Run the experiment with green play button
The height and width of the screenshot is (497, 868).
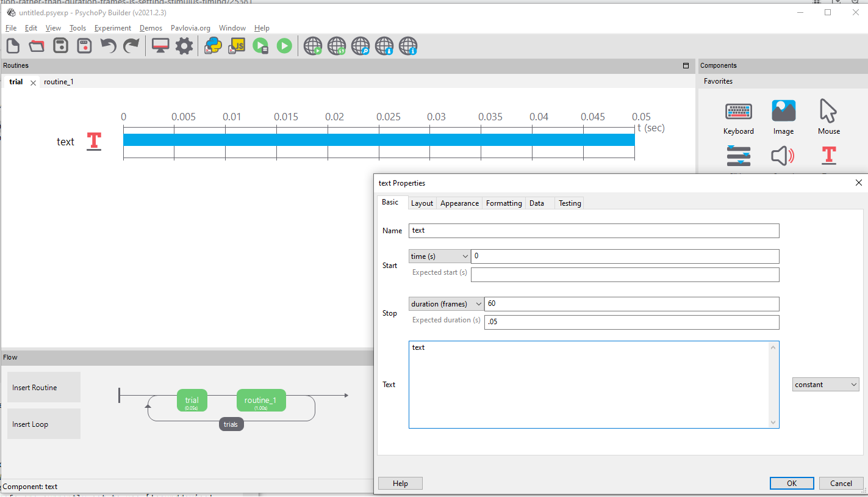coord(284,46)
